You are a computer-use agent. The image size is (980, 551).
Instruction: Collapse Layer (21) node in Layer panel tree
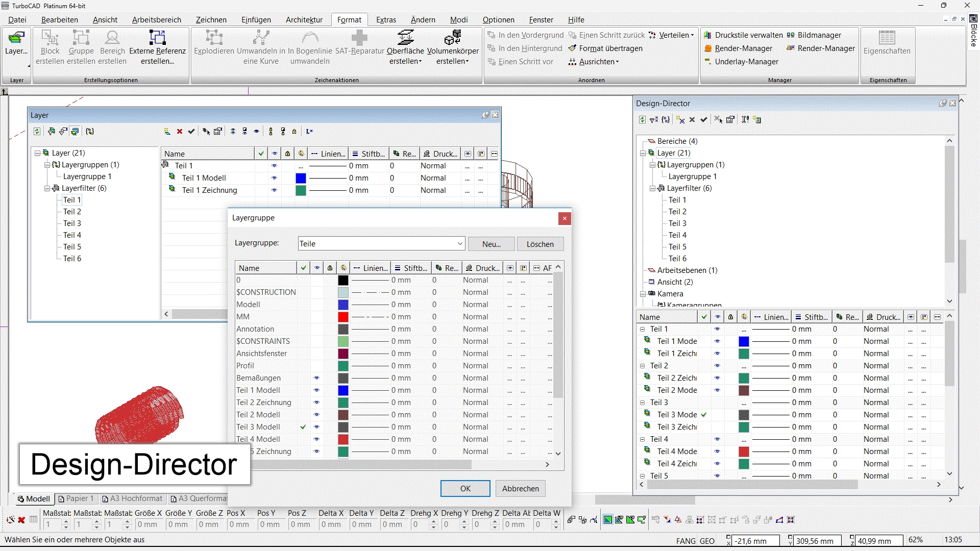tap(37, 153)
